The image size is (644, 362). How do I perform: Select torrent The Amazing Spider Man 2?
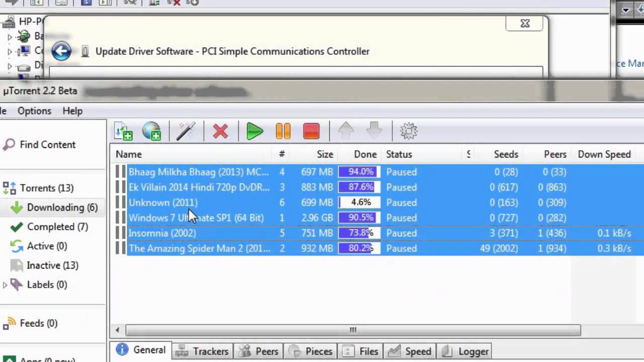[199, 248]
